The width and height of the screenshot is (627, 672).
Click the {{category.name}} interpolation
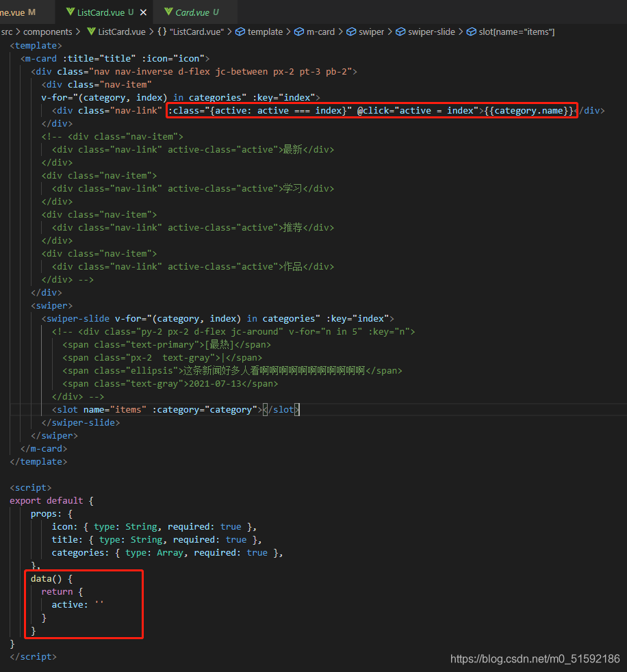[x=529, y=111]
